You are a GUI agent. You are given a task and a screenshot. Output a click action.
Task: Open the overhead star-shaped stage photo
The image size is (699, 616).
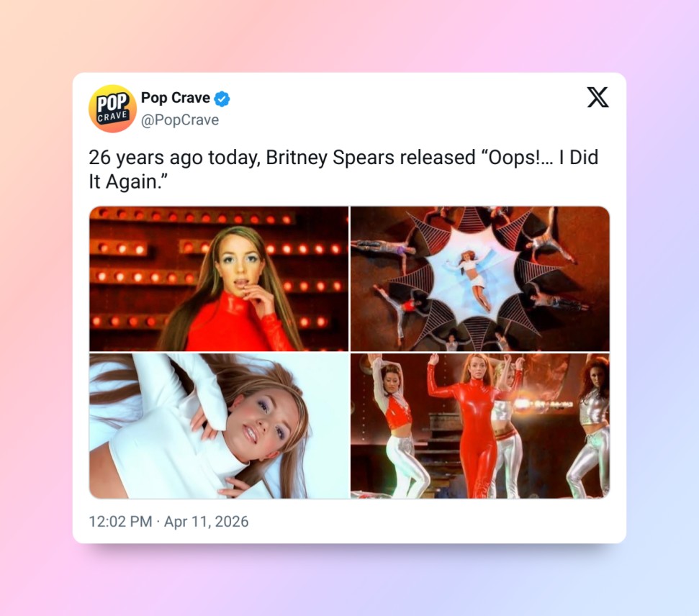pos(480,278)
